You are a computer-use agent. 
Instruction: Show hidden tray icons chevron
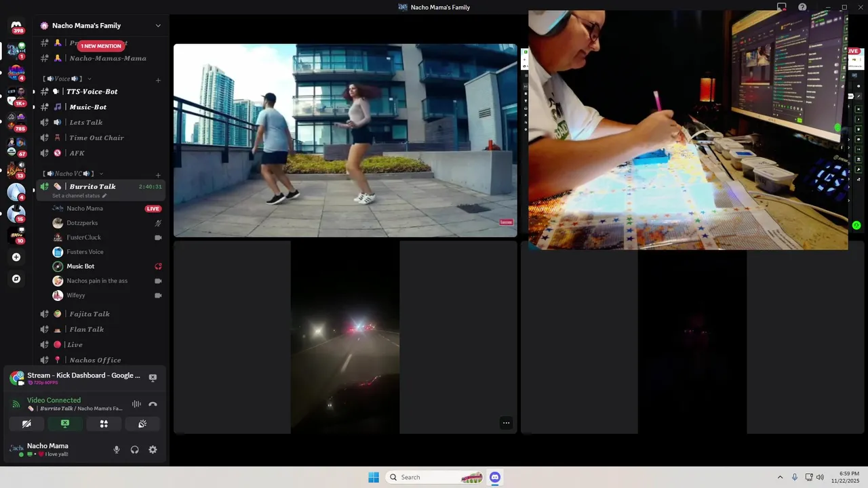click(780, 477)
